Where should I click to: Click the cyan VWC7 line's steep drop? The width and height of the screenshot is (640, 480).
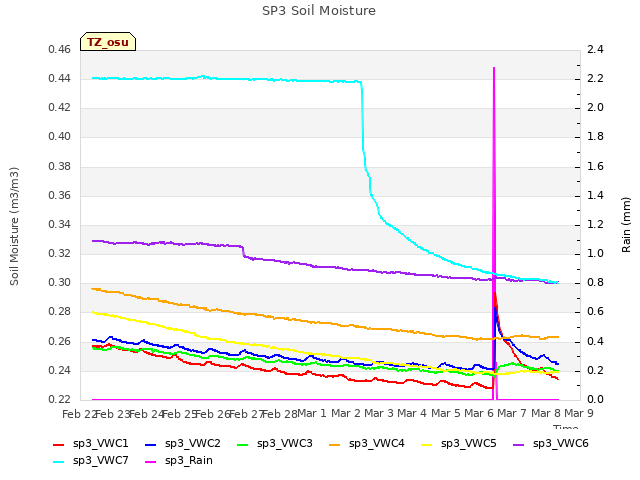(362, 116)
